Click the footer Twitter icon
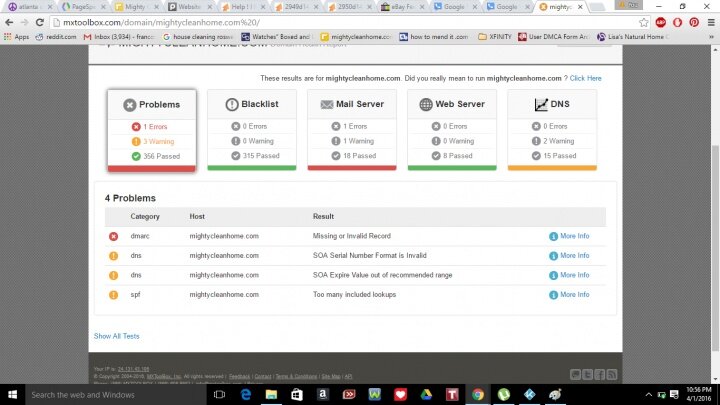Viewport: 720px width, 405px height. tap(587, 375)
